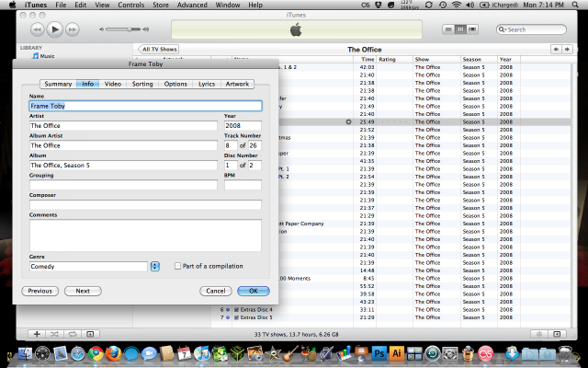Click the Genius icon at bottom right
This screenshot has height=368, width=588.
pos(539,334)
